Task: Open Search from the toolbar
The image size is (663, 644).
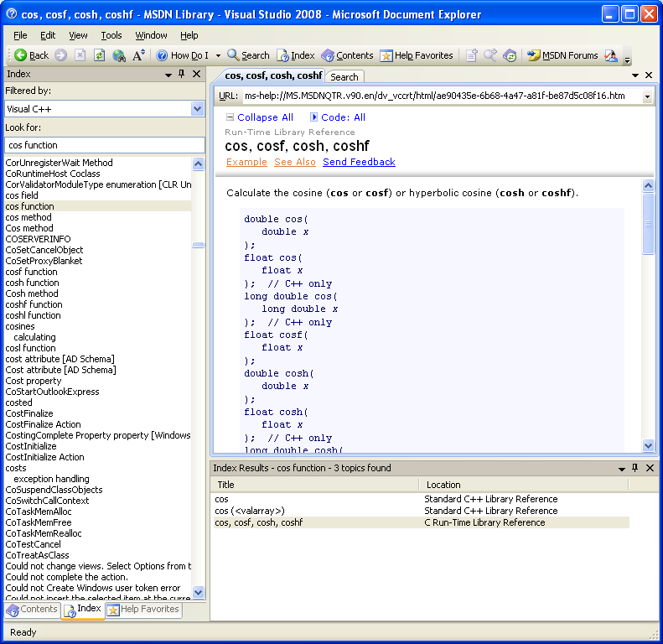Action: [x=248, y=55]
